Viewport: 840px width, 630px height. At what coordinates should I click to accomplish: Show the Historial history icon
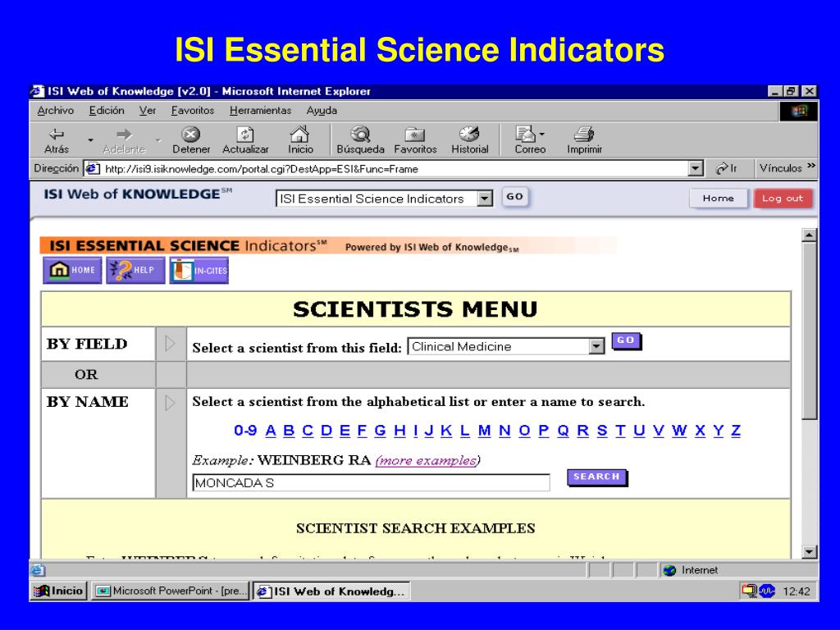[x=469, y=134]
